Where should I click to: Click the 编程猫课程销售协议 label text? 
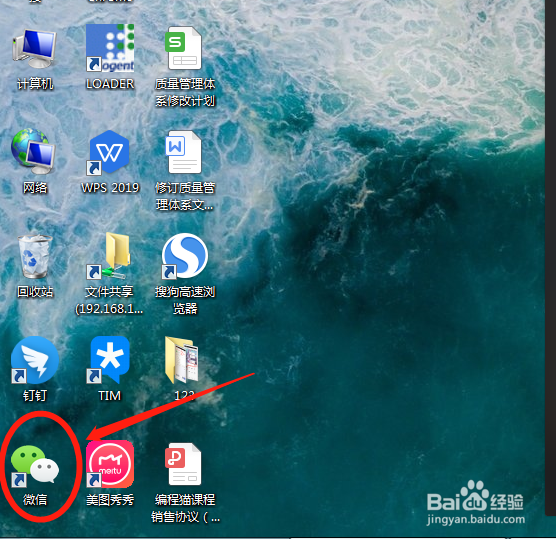point(185,509)
